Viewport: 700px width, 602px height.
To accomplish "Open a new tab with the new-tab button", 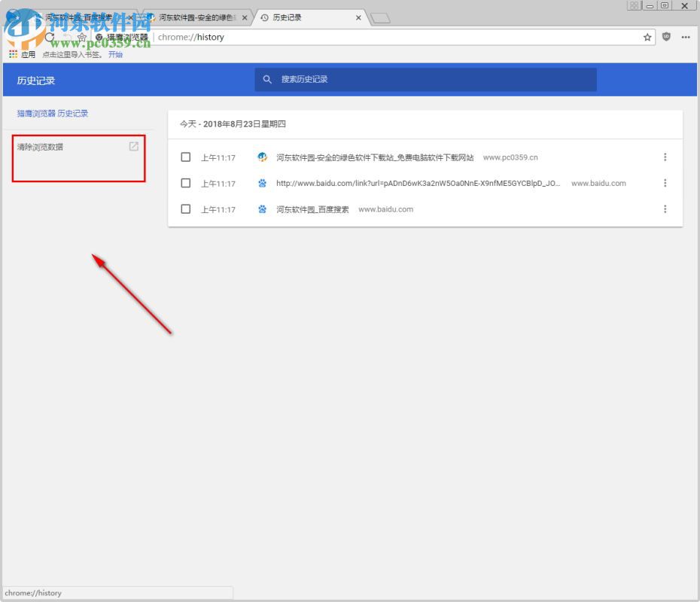I will pyautogui.click(x=380, y=18).
